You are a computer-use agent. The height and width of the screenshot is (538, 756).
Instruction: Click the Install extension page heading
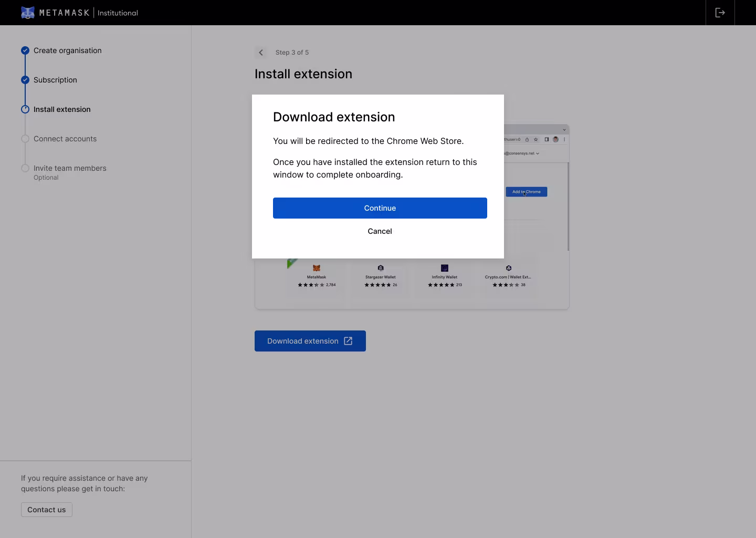pos(303,74)
